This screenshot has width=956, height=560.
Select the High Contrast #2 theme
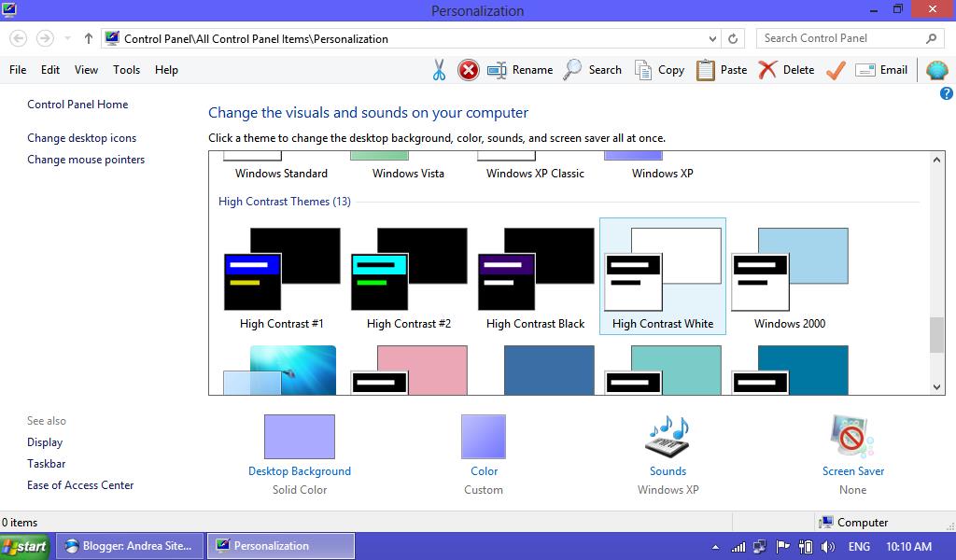pyautogui.click(x=409, y=276)
